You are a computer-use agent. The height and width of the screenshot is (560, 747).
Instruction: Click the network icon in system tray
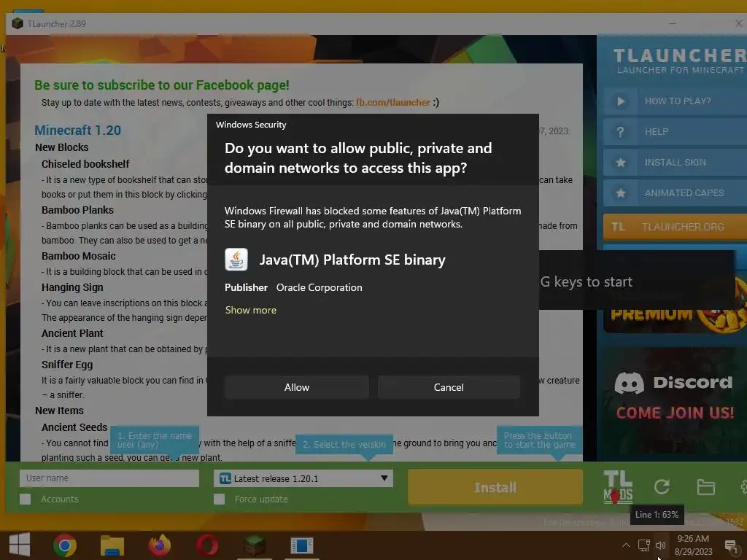[x=643, y=545]
